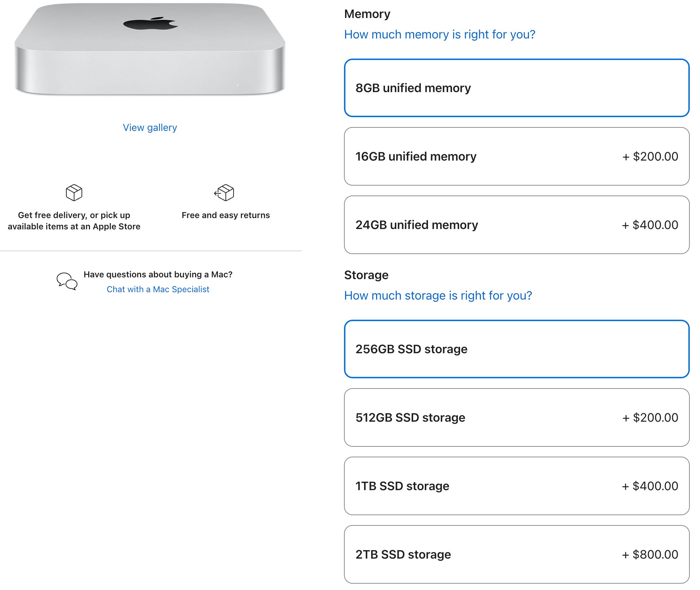Select 24GB unified memory option
Viewport: 700px width, 590px height.
pyautogui.click(x=517, y=225)
